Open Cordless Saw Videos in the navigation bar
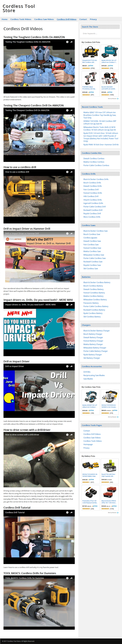 (x=44, y=19)
